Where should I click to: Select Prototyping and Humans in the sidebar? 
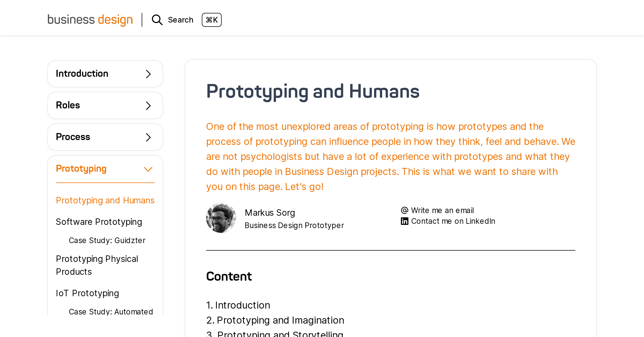105,200
